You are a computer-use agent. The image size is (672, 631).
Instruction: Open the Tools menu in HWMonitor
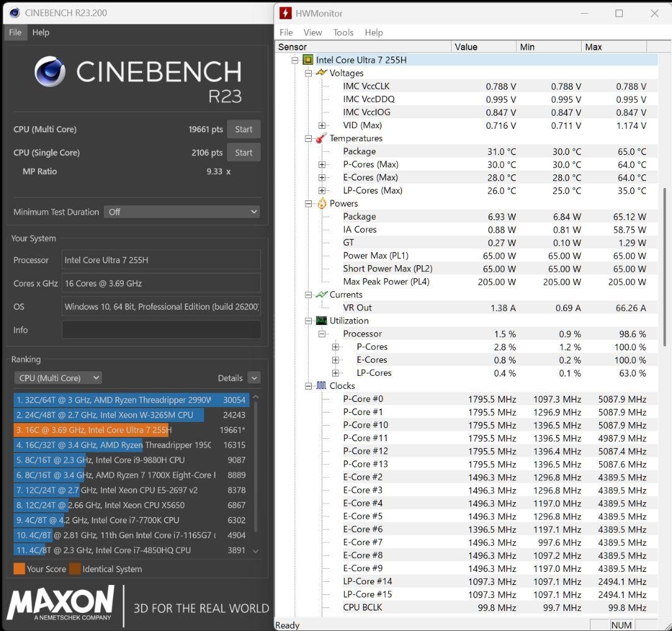[x=343, y=32]
